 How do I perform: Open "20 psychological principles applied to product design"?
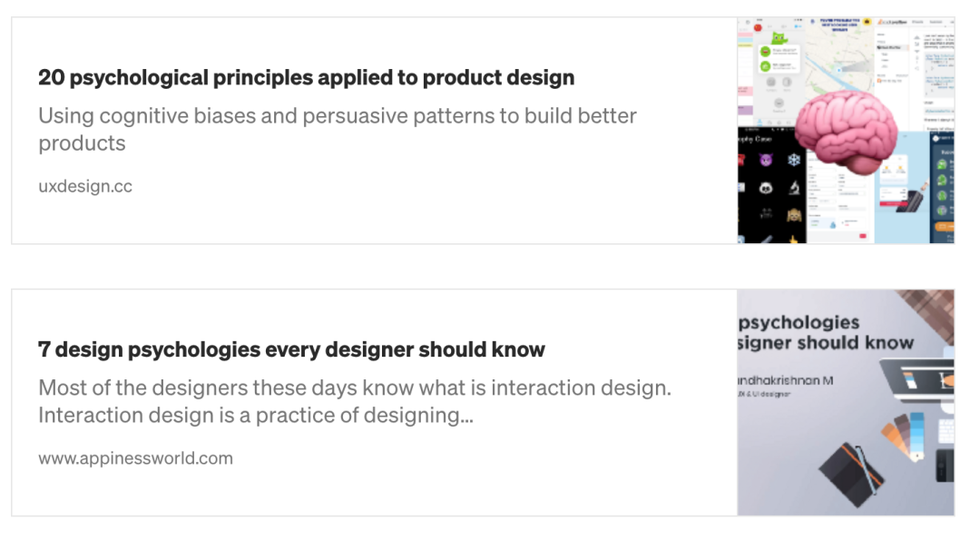(306, 78)
